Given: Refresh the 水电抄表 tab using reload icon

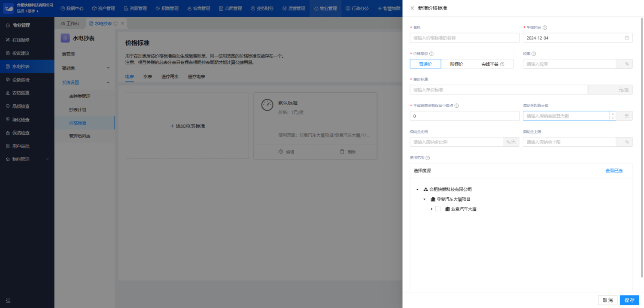Looking at the screenshot, I should (x=115, y=24).
